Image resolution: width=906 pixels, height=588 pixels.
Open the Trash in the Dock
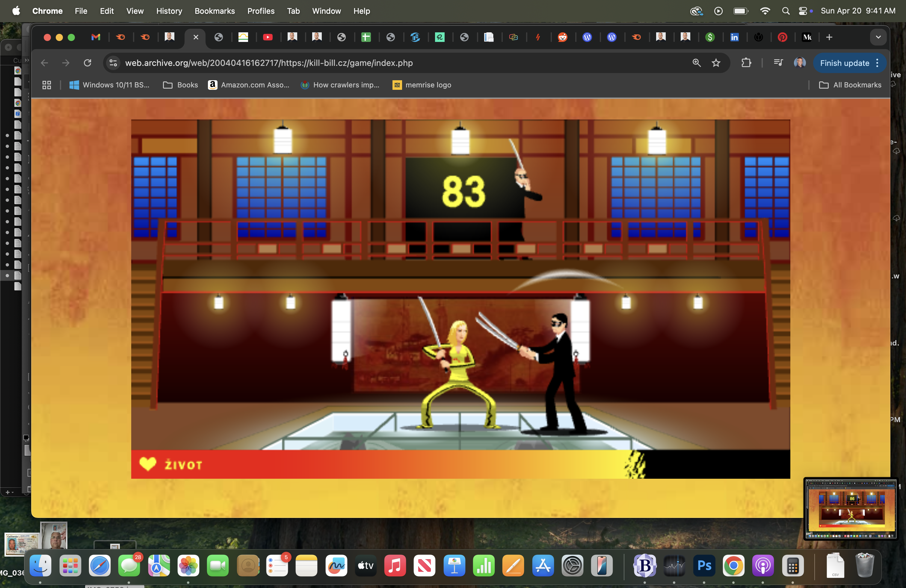864,566
